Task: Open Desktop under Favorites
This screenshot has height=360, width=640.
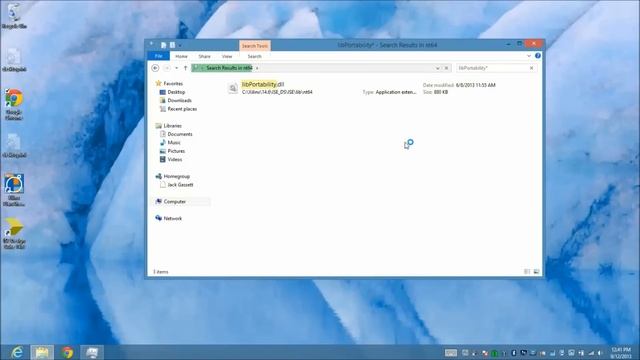Action: click(176, 92)
